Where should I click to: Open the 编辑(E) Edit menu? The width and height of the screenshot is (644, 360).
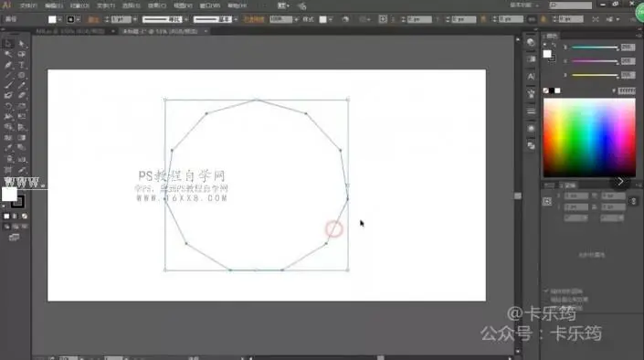click(54, 5)
